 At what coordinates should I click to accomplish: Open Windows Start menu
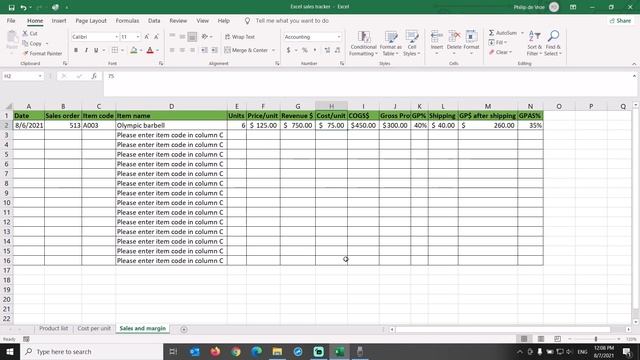coord(10,351)
